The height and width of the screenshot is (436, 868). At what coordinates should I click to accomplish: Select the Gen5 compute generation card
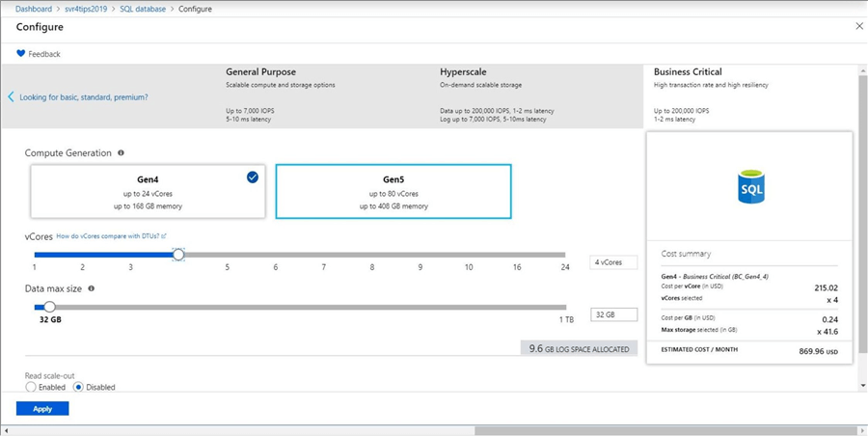[x=393, y=191]
